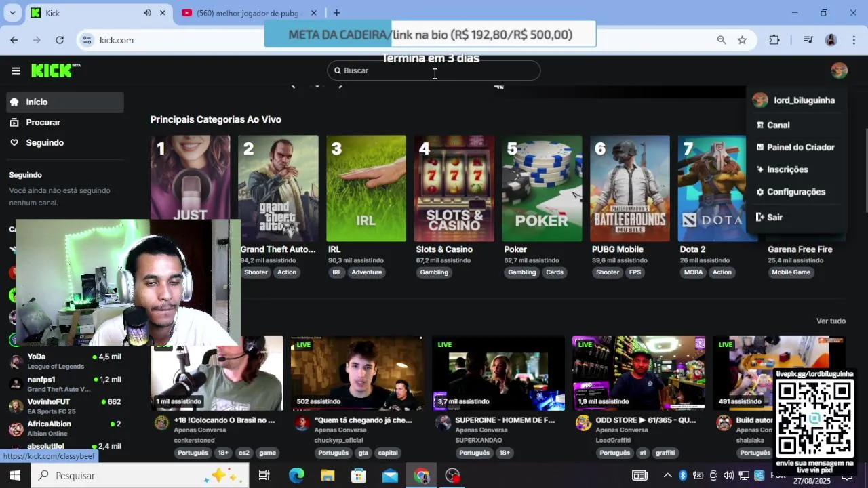Reload the kick.com page
The height and width of the screenshot is (488, 868).
coord(60,40)
